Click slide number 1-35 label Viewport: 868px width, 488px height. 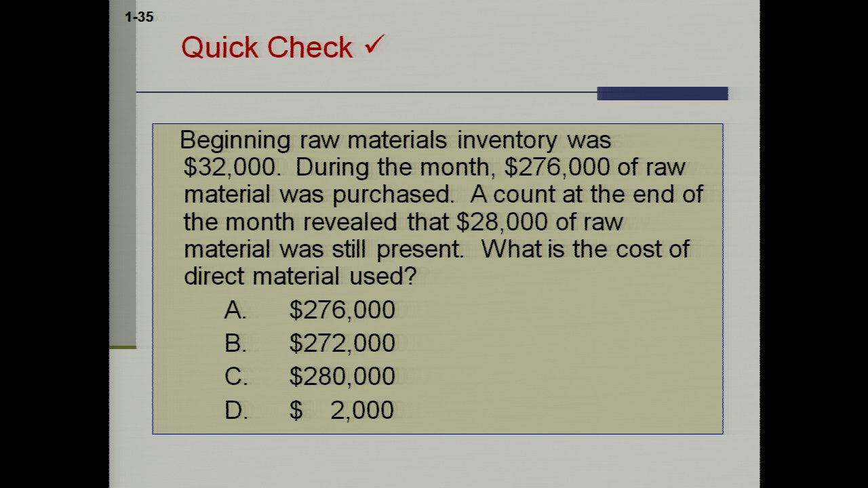[x=139, y=17]
